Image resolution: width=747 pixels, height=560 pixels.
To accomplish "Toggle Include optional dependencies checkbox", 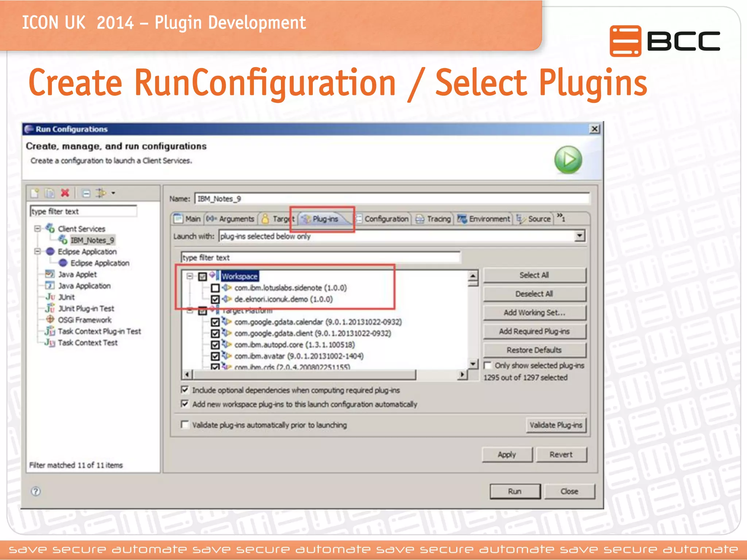I will coord(185,390).
